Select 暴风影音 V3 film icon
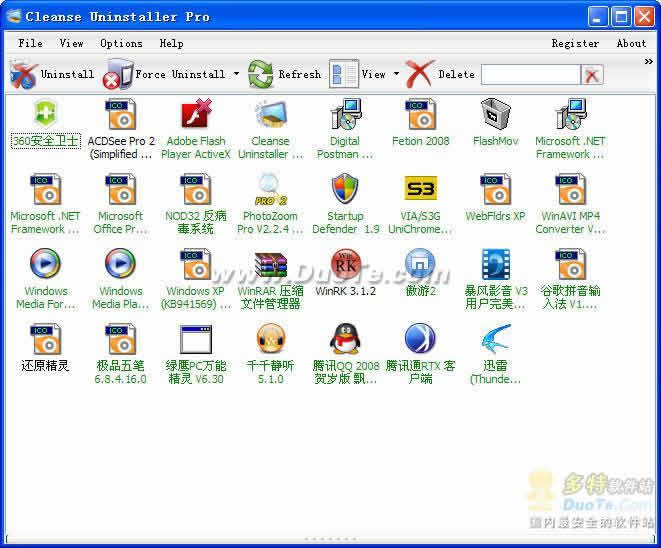Screen dimensions: 661x548 496,264
